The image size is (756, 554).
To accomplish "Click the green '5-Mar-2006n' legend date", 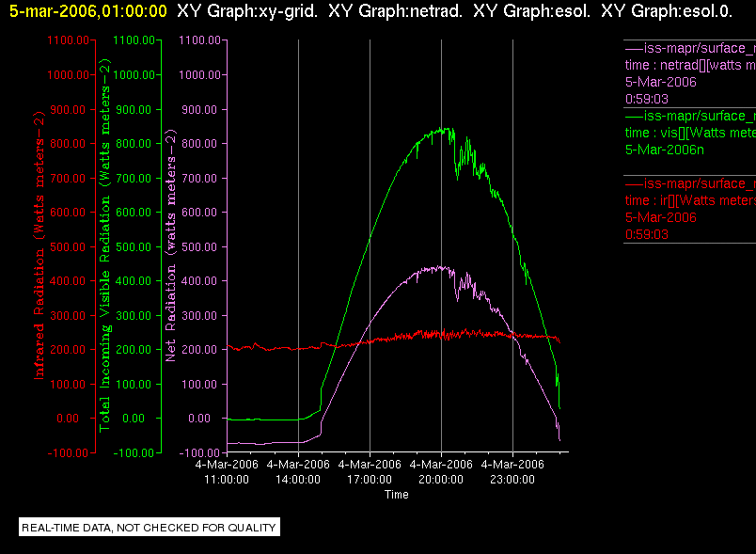I will 665,150.
